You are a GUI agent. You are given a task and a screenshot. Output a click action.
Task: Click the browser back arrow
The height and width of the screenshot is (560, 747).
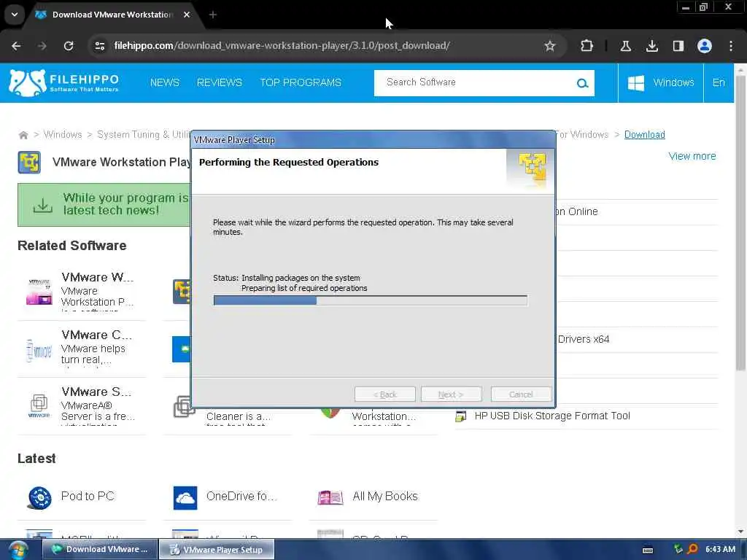[x=16, y=46]
